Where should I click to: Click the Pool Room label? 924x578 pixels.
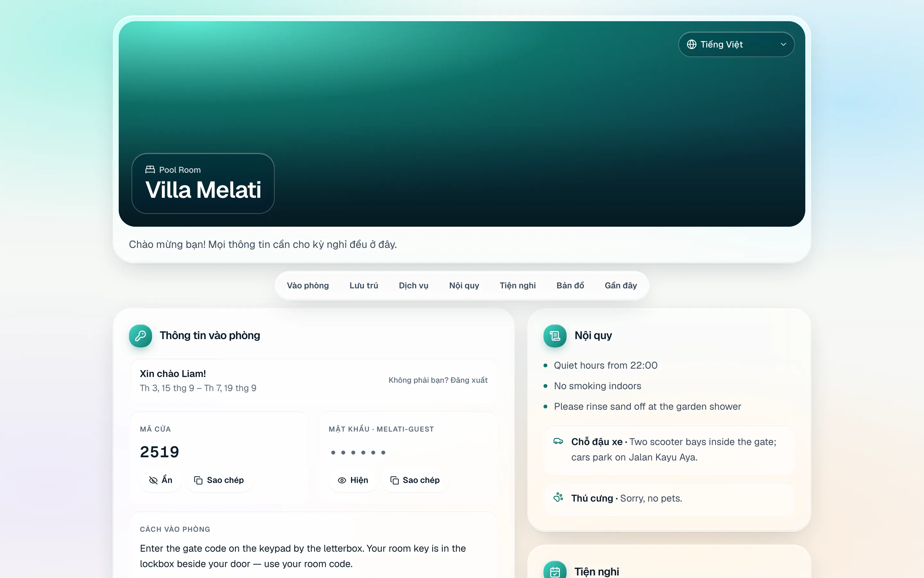[180, 170]
